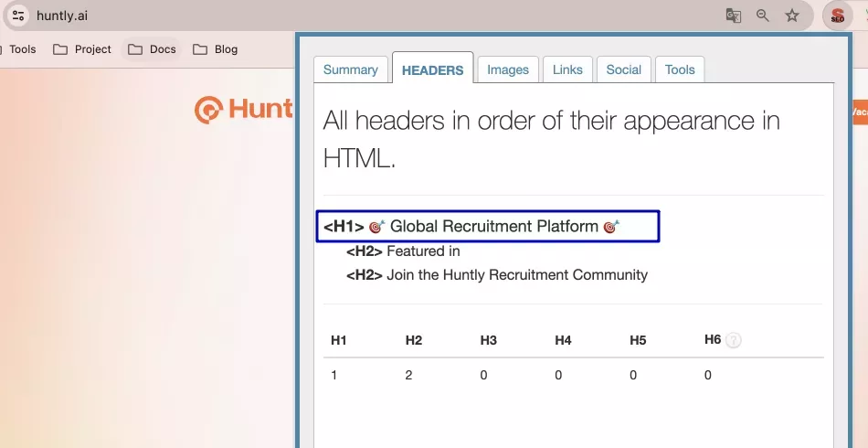
Task: Click the orange button at page's right edge
Action: 859,112
